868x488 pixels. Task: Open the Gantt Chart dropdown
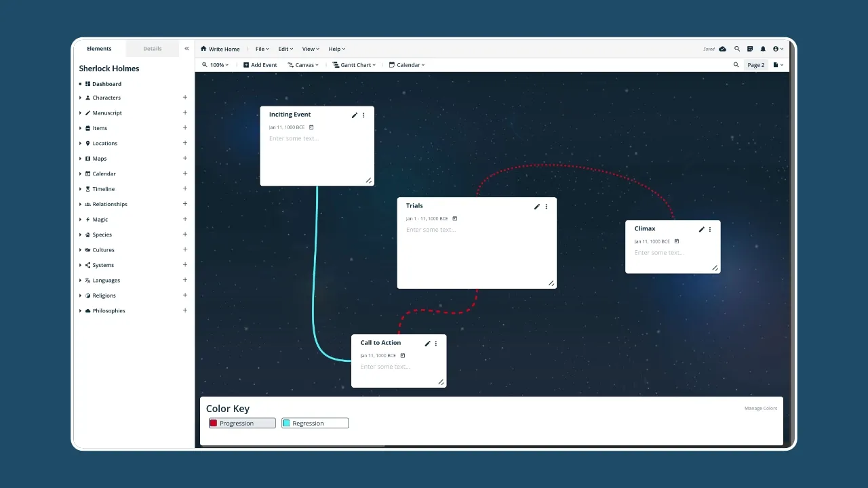[x=353, y=64]
